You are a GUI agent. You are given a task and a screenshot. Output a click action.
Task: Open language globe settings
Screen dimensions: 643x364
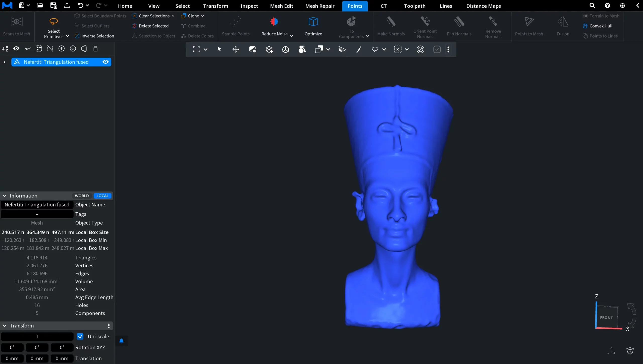click(x=622, y=6)
